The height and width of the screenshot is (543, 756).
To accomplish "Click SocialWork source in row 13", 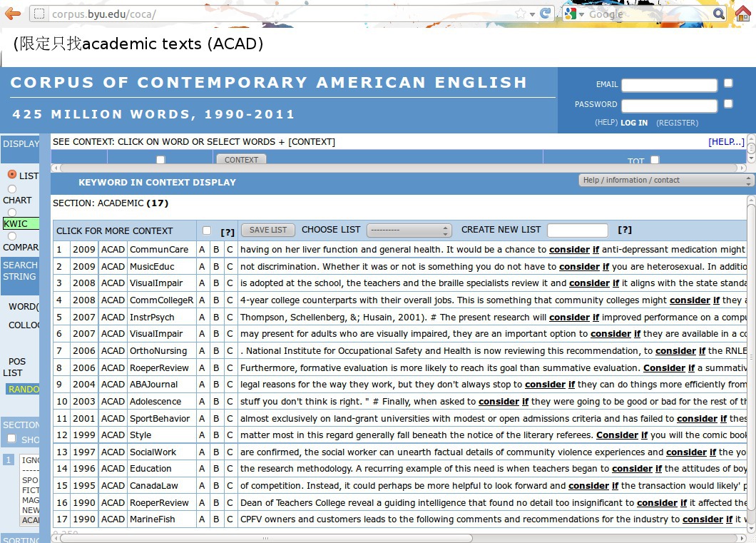I will coord(153,452).
